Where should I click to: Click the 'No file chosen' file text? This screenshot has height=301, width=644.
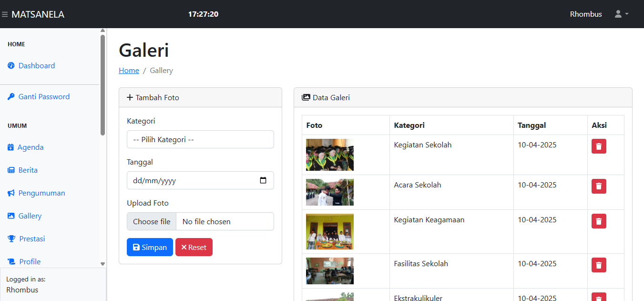(206, 222)
